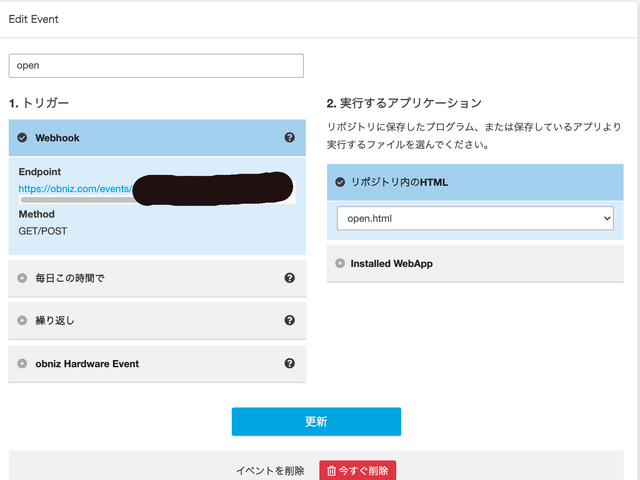This screenshot has width=640, height=480.
Task: Open help icon for obniz Hardware Event
Action: pos(289,363)
